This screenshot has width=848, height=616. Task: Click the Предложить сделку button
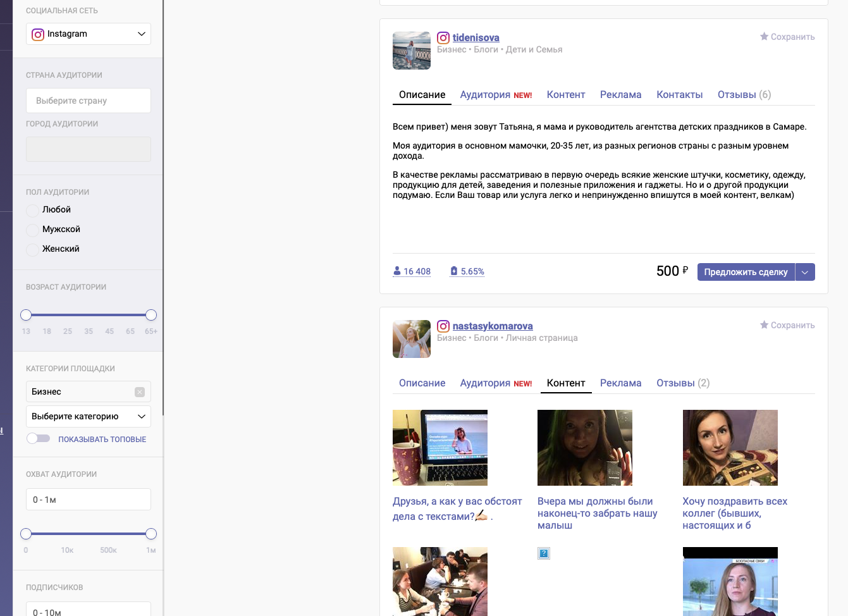746,272
